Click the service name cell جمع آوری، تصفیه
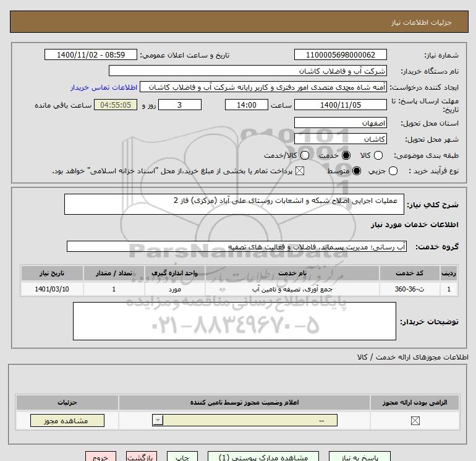Image resolution: width=476 pixels, height=461 pixels. (x=292, y=290)
